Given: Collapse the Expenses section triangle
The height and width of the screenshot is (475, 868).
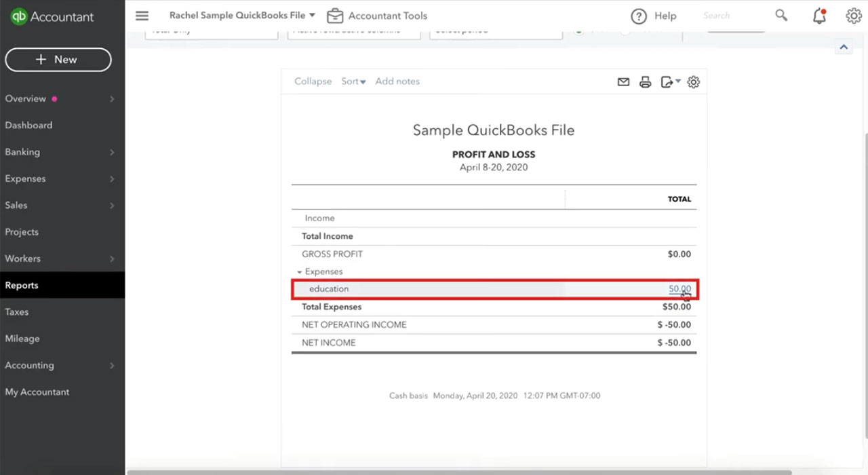Looking at the screenshot, I should [299, 272].
